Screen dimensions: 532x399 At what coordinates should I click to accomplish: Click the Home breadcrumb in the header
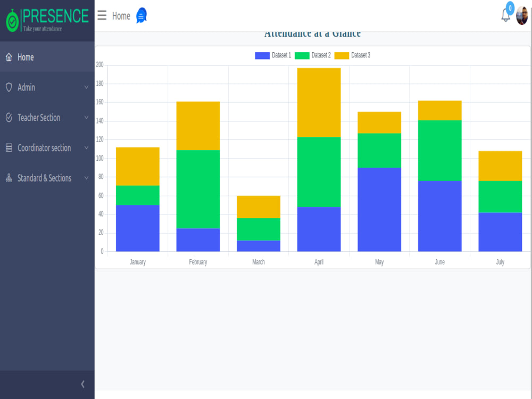(x=121, y=16)
